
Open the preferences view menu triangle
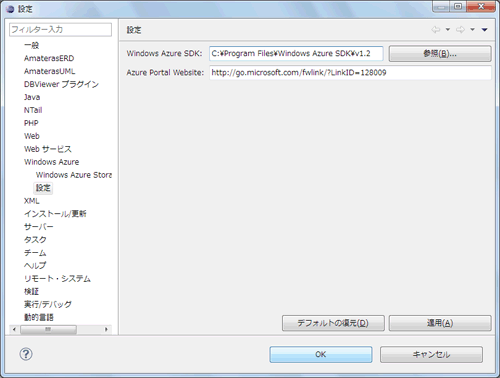click(x=485, y=30)
